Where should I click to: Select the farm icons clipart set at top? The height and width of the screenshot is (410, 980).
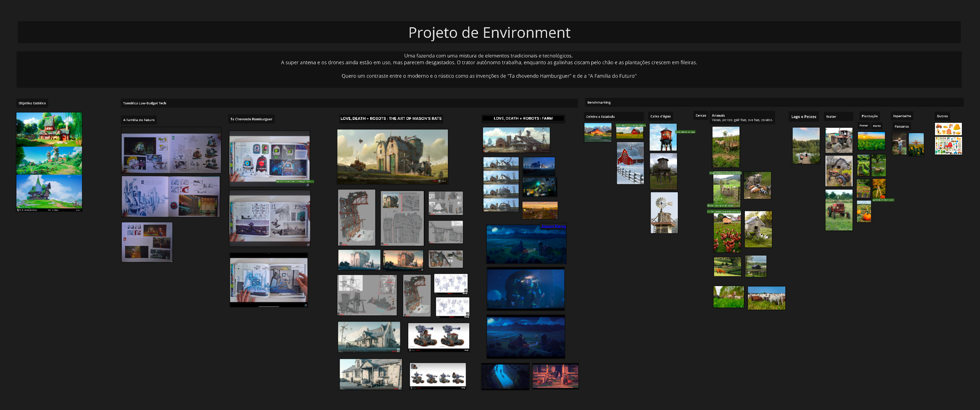pyautogui.click(x=948, y=129)
